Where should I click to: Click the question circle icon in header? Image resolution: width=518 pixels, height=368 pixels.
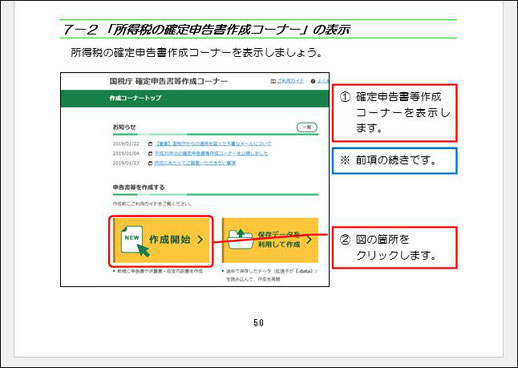[x=313, y=81]
